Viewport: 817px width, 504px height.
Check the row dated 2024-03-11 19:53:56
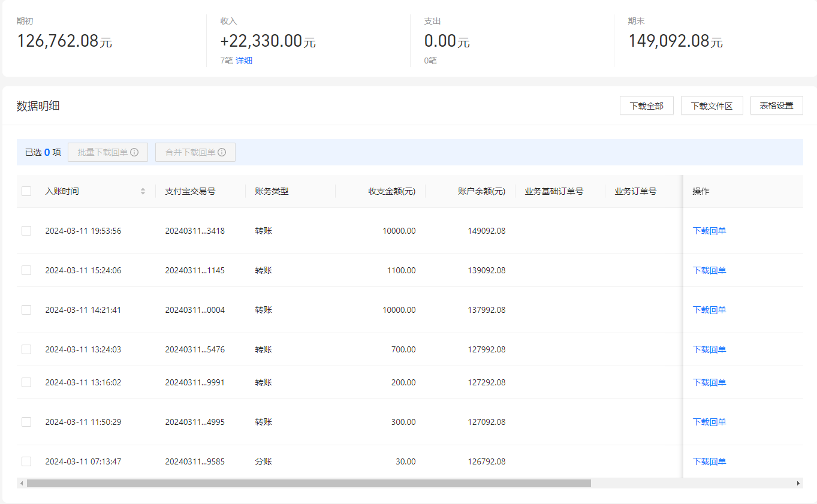click(x=26, y=231)
